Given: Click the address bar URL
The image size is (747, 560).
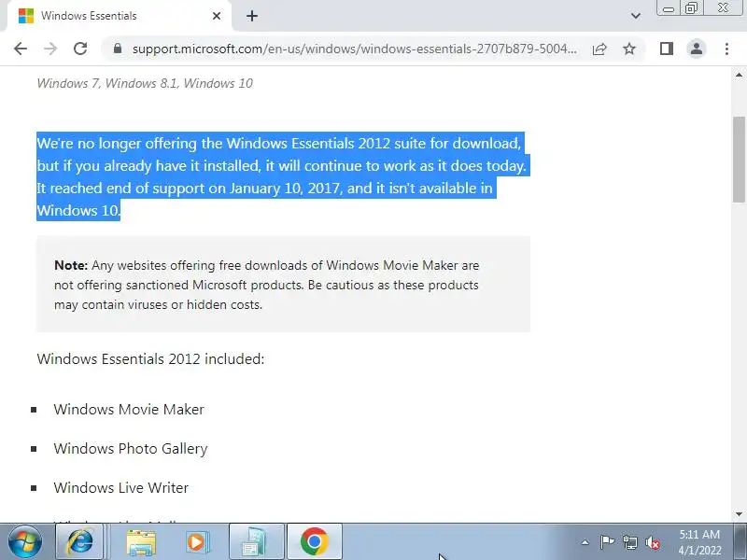Looking at the screenshot, I should pos(354,49).
